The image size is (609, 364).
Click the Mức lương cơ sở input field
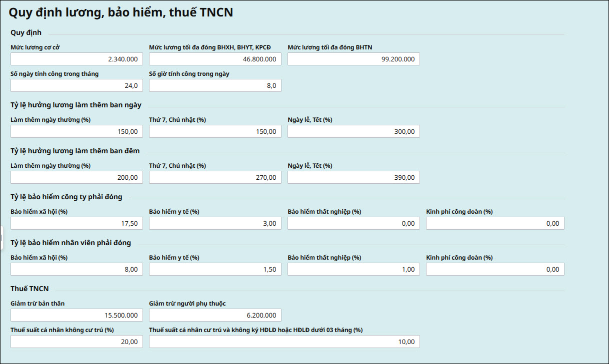point(76,59)
